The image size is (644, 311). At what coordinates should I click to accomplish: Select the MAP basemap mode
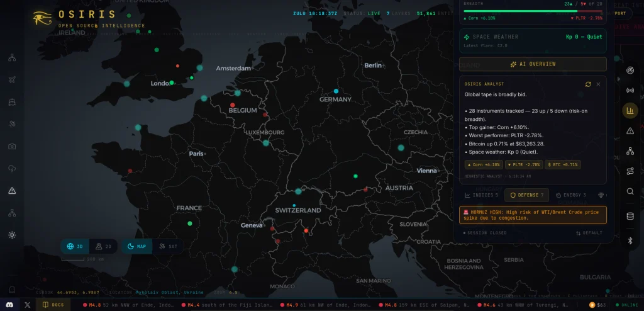pos(136,246)
